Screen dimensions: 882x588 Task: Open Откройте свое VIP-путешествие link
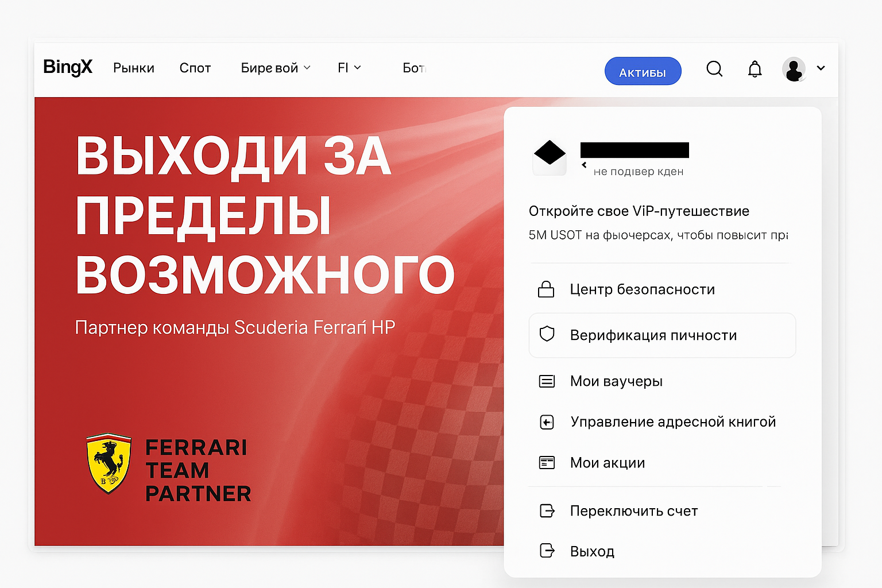639,211
